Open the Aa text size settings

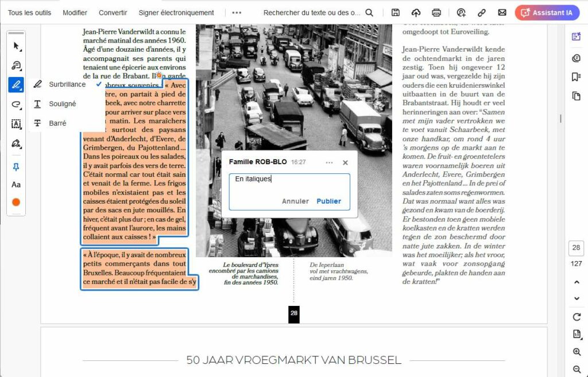16,185
